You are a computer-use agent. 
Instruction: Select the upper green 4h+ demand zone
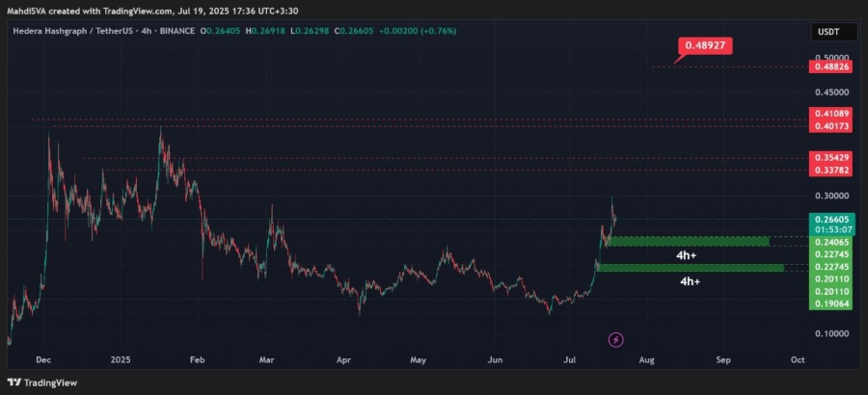click(x=689, y=241)
